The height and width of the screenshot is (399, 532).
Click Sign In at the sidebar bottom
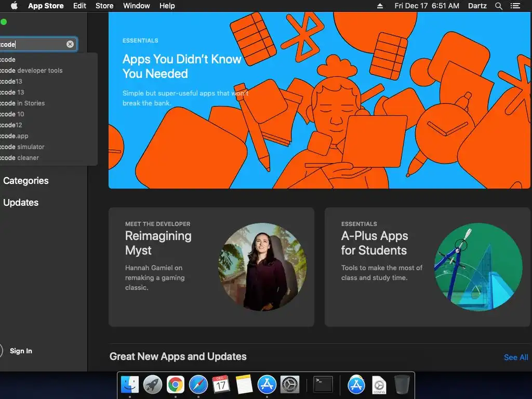tap(21, 351)
